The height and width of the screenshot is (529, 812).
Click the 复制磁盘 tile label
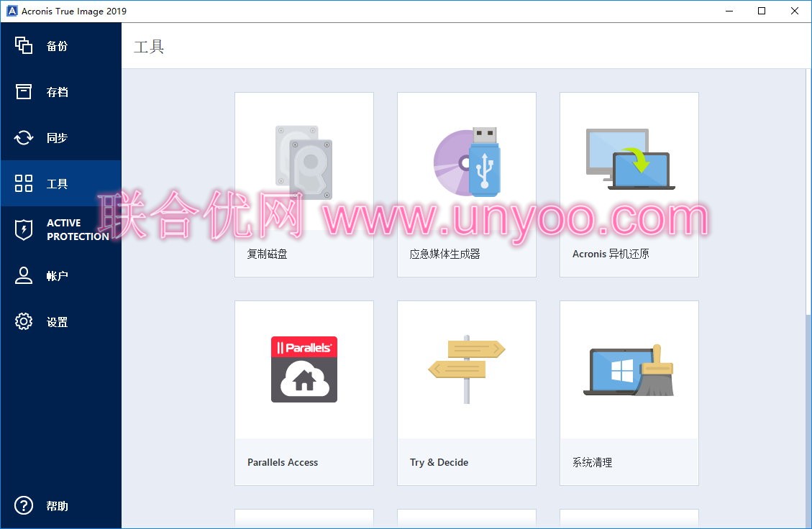(x=268, y=254)
